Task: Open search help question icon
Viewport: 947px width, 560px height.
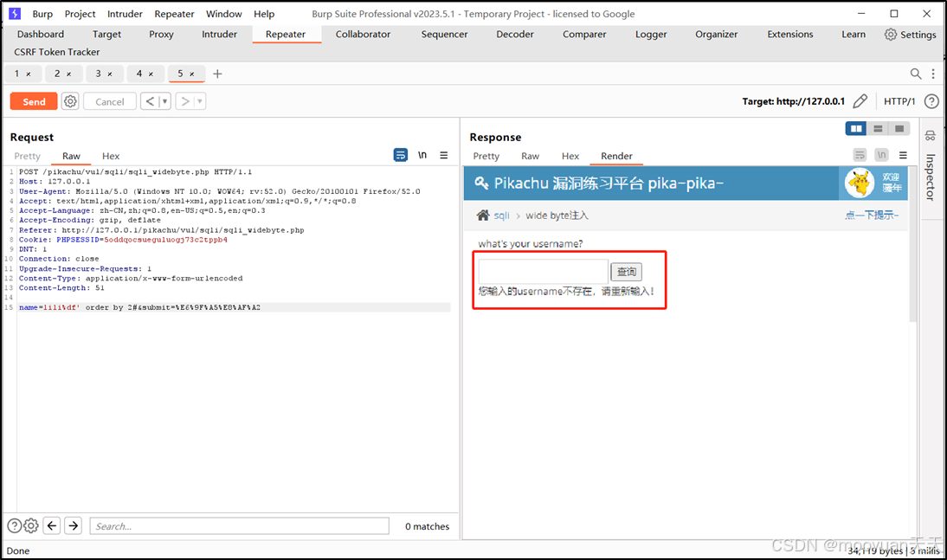Action: click(x=14, y=525)
